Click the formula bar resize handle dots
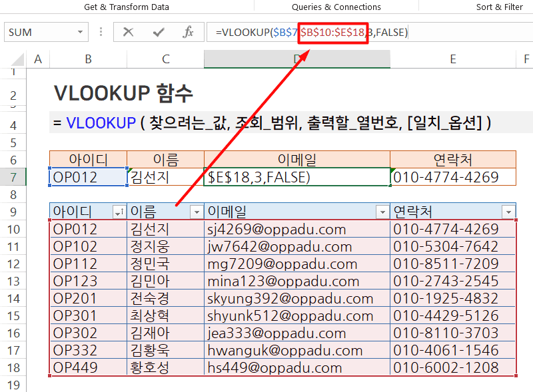The image size is (533, 392). point(101,32)
